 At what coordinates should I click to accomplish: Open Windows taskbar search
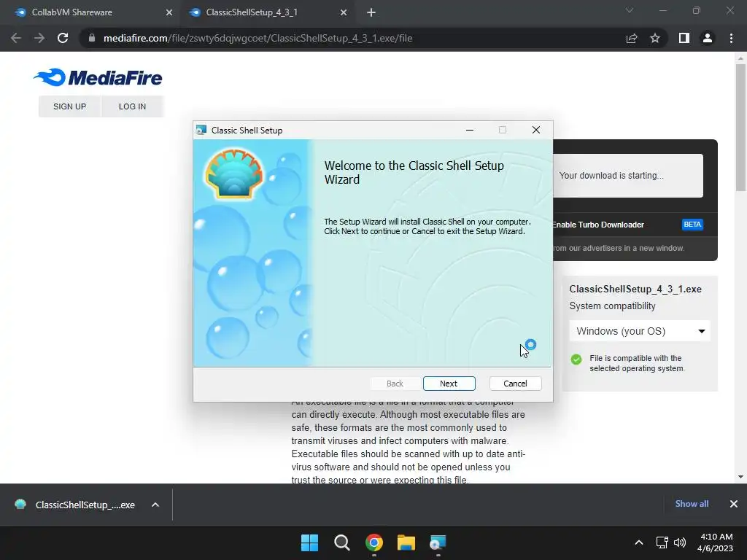pyautogui.click(x=341, y=542)
